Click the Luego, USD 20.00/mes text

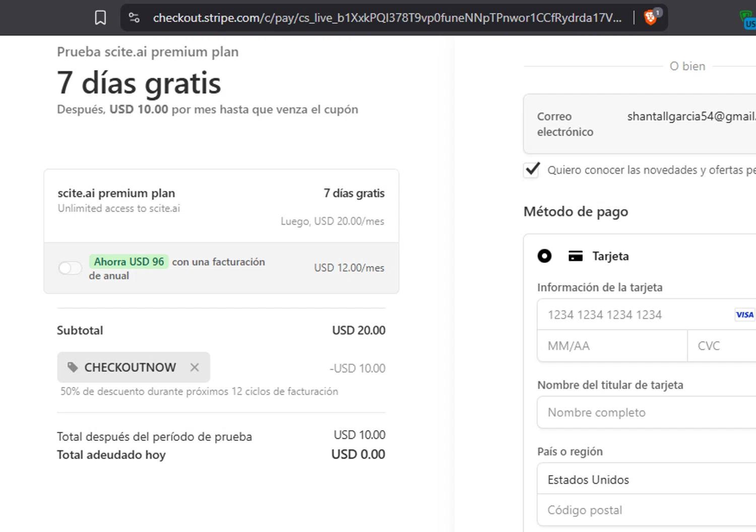[333, 221]
